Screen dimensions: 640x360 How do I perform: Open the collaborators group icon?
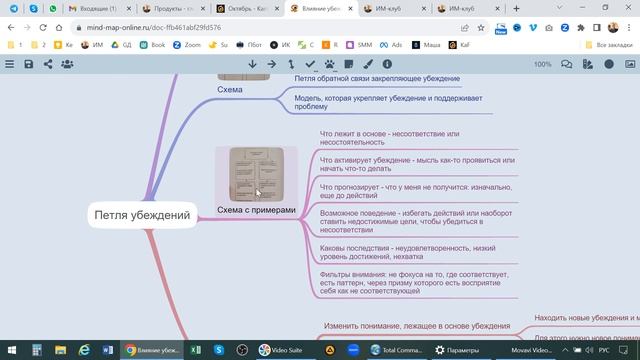(x=67, y=64)
